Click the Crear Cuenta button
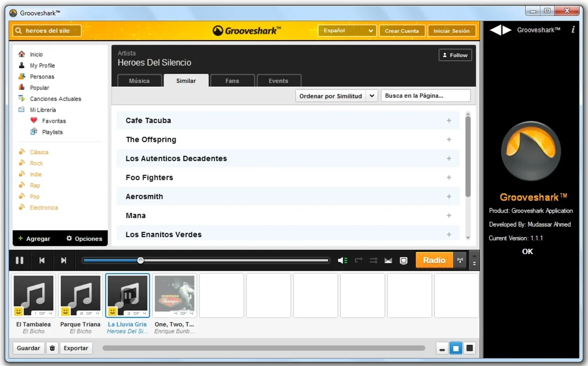This screenshot has height=366, width=588. tap(402, 31)
